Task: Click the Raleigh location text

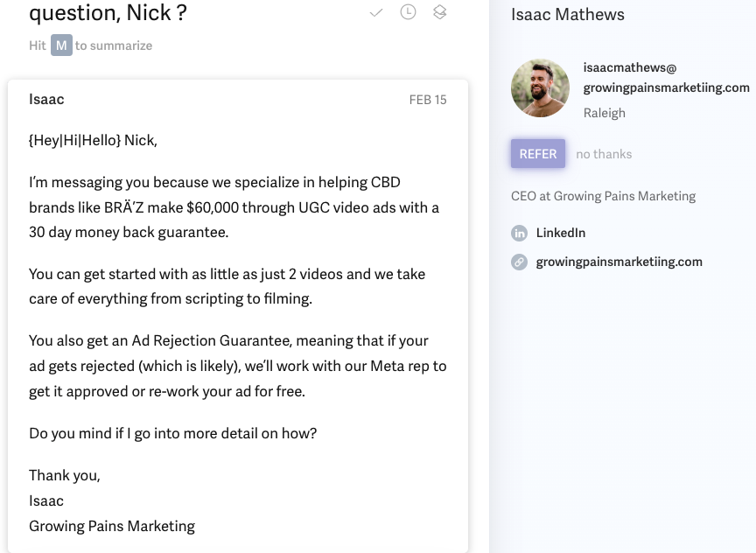Action: pyautogui.click(x=604, y=113)
